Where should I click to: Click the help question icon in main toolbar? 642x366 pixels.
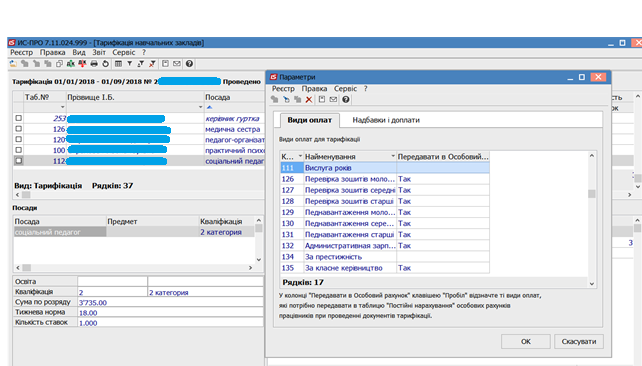click(189, 64)
